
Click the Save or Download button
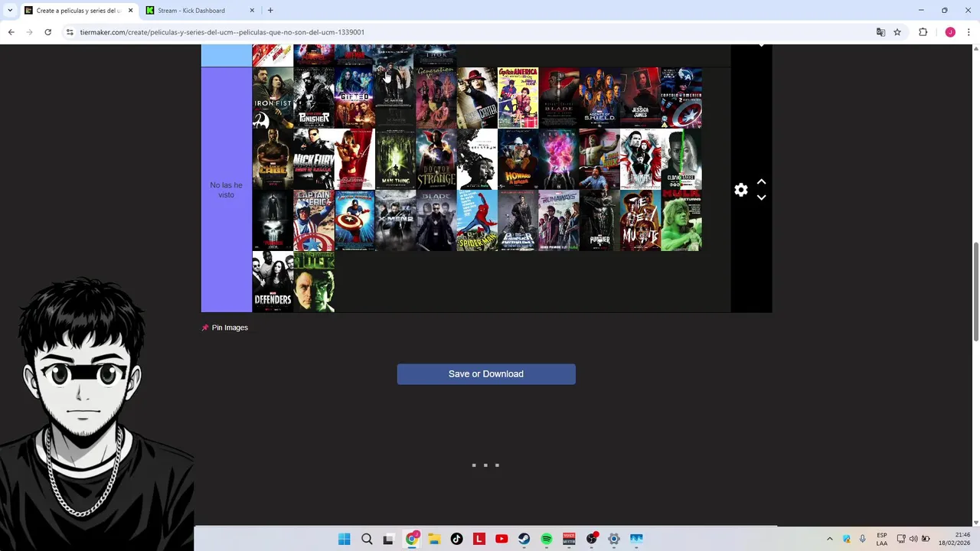486,373
